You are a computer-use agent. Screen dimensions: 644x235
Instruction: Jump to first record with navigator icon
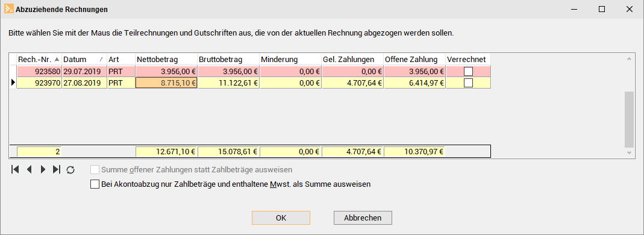pyautogui.click(x=15, y=170)
